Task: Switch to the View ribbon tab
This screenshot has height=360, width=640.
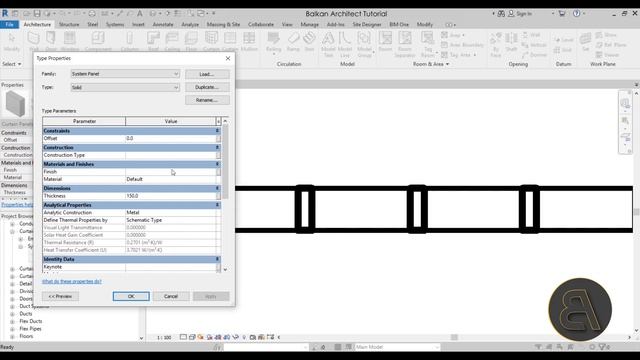Action: pos(287,24)
